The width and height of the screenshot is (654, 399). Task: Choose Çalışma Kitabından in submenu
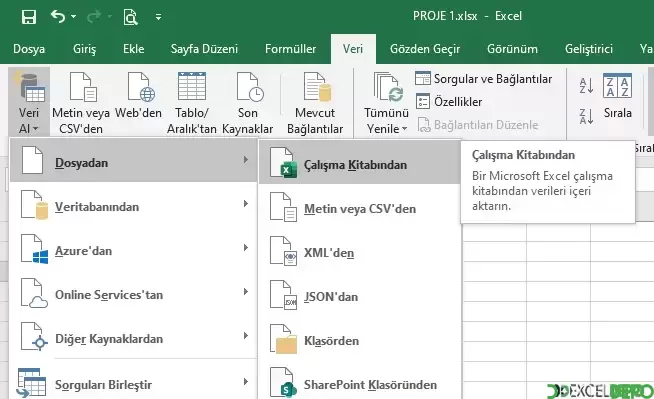360,163
